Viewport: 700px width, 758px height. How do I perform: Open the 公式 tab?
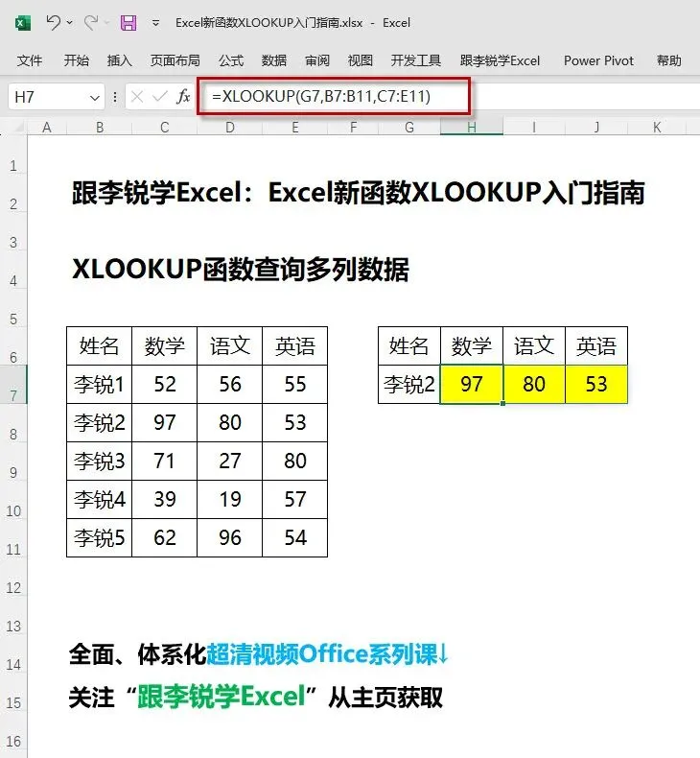click(231, 60)
